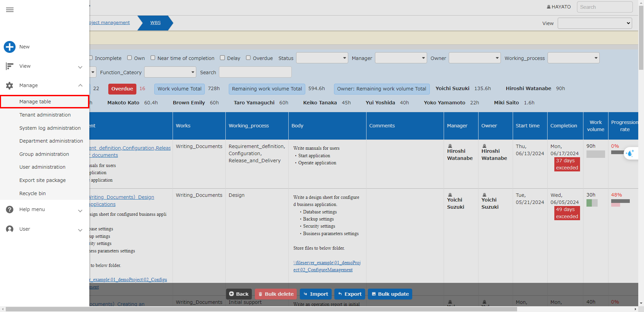Click the Import button
This screenshot has width=644, height=312.
point(316,294)
